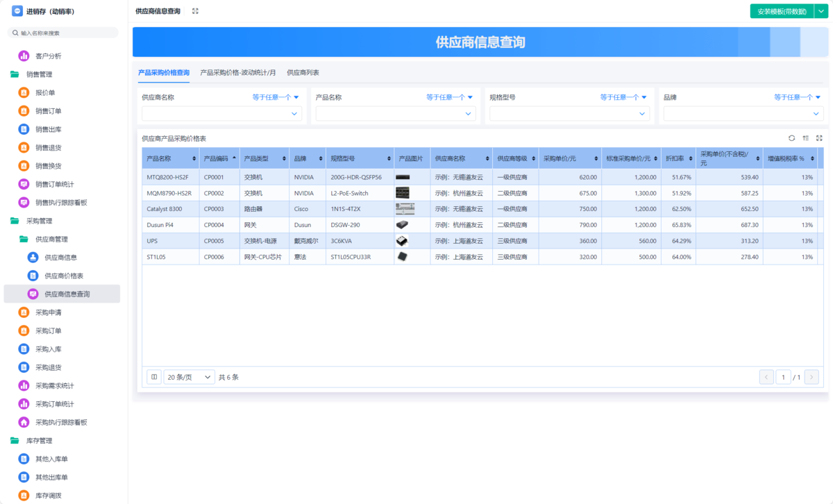Image resolution: width=833 pixels, height=504 pixels.
Task: Click the next page arrow button
Action: point(811,377)
